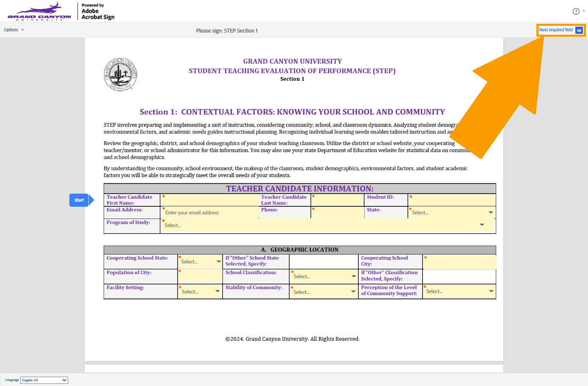The image size is (588, 386).
Task: Click the Cooperating School City field
Action: [459, 262]
